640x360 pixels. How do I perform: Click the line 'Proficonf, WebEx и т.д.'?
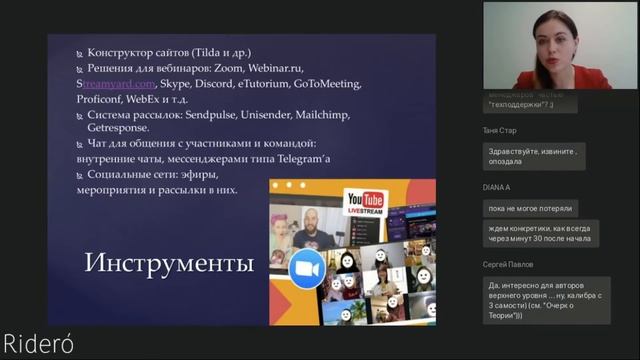(x=132, y=99)
